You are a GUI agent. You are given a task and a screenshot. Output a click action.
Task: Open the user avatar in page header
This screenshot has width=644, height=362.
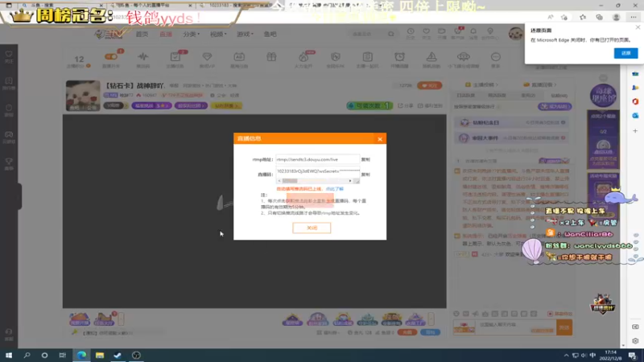point(515,34)
